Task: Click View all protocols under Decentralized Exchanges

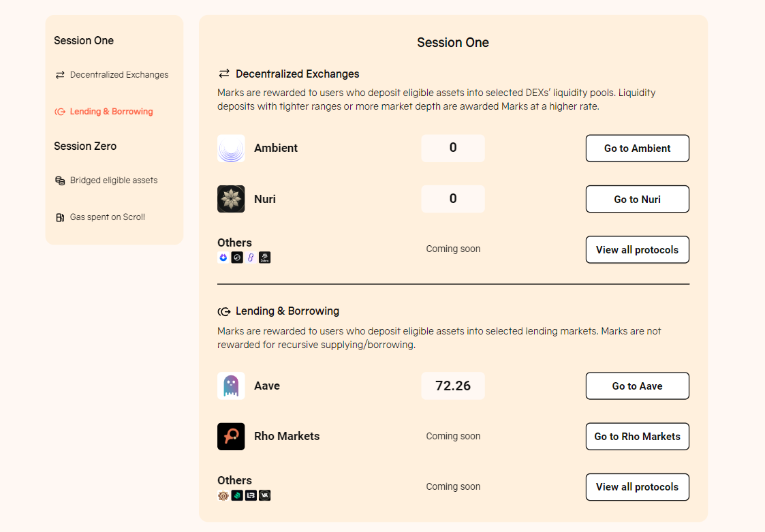Action: point(637,250)
